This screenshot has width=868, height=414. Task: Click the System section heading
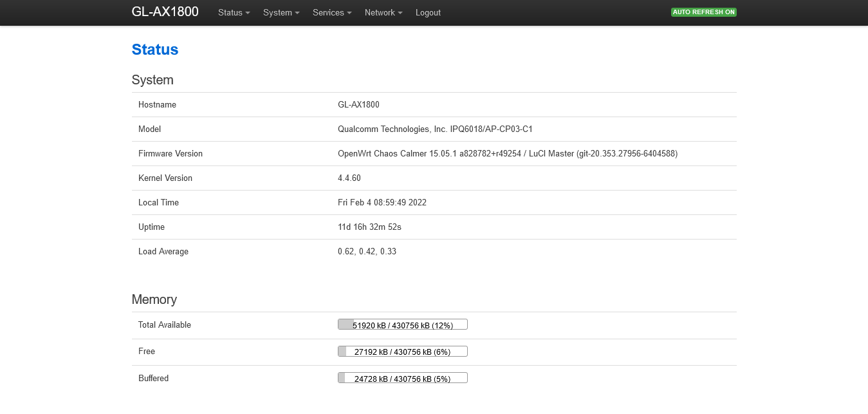(x=152, y=80)
